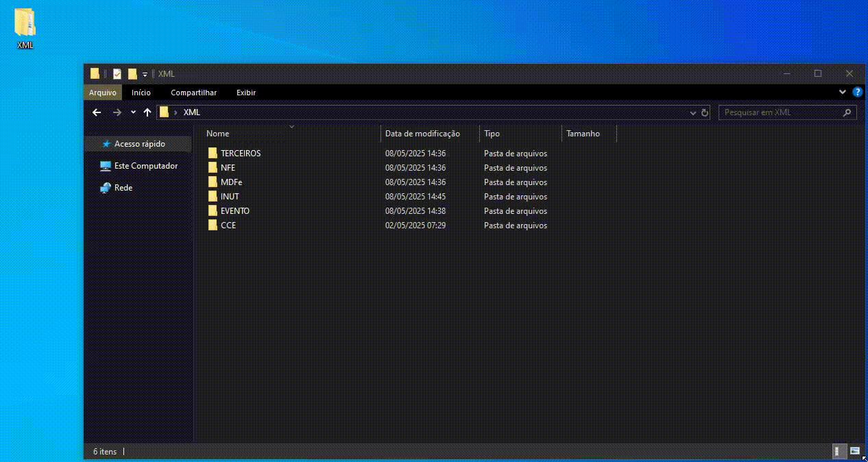
Task: Open the recent locations dropdown arrow
Action: point(133,112)
